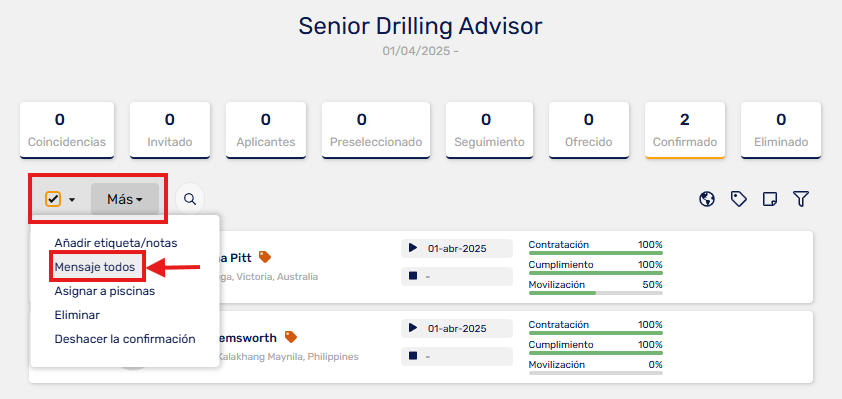The width and height of the screenshot is (842, 399).
Task: Click orange tag icon beside Hemsworth
Action: (291, 337)
